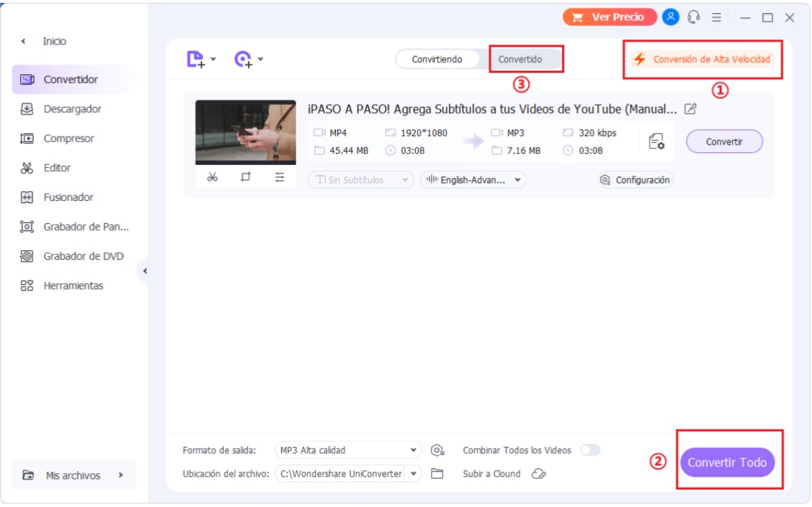
Task: Open the support headset icon
Action: (694, 17)
